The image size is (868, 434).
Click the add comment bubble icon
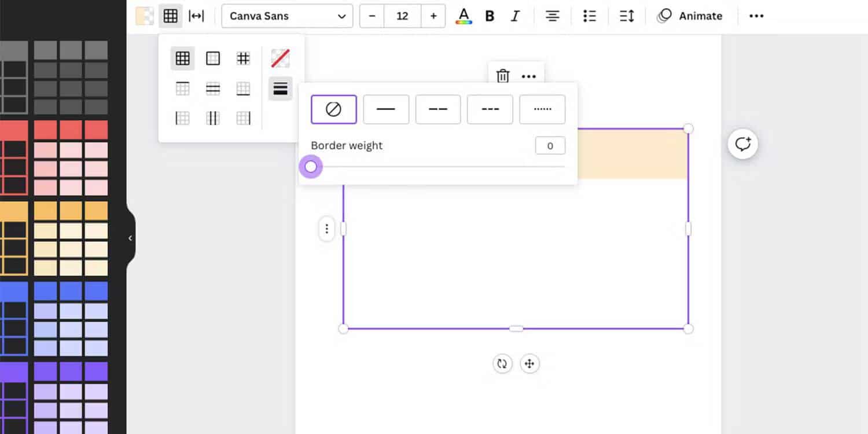click(x=742, y=144)
